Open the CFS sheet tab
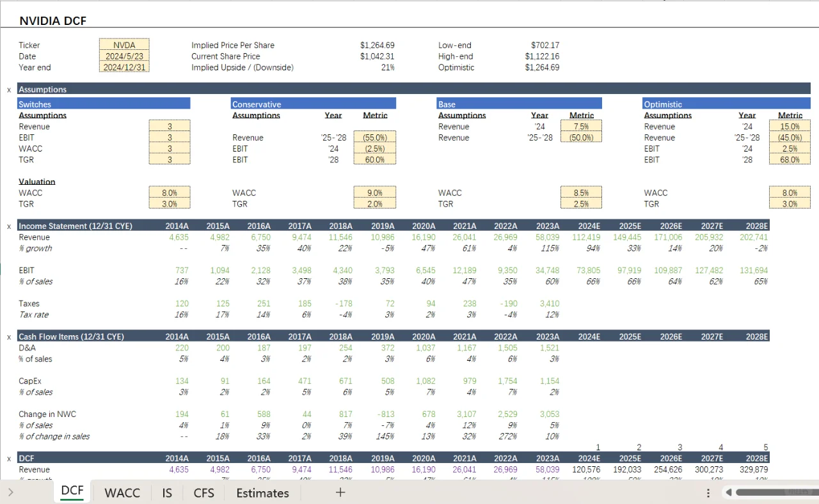 (204, 492)
